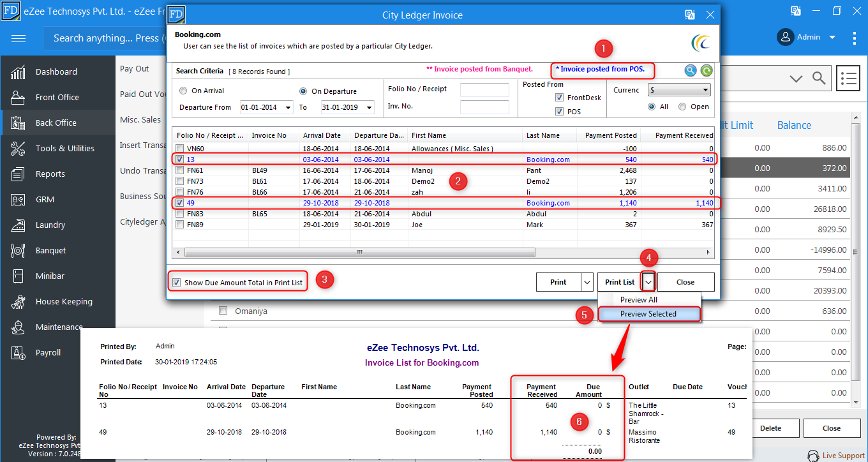Select the Front Office sidebar icon
Screen dimensions: 868x462
[18, 98]
